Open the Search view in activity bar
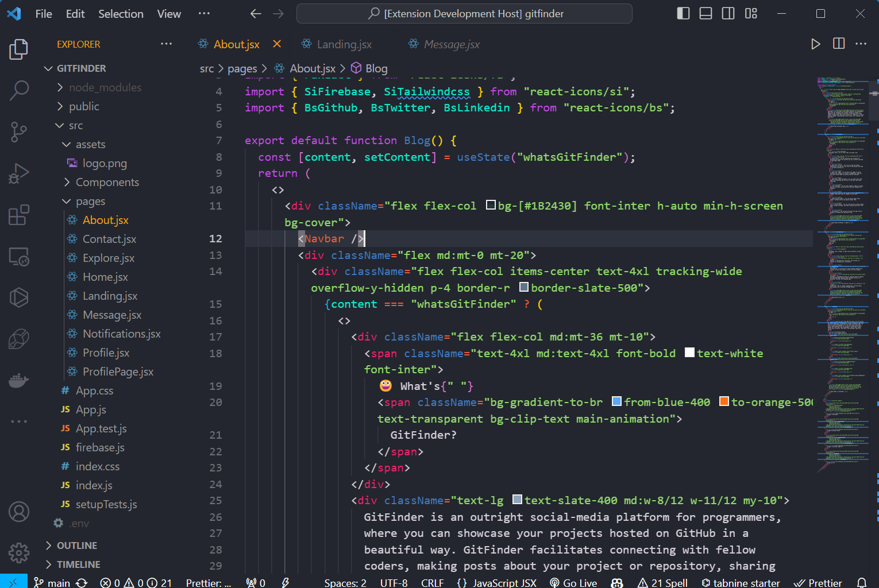Image resolution: width=879 pixels, height=588 pixels. pos(19,90)
